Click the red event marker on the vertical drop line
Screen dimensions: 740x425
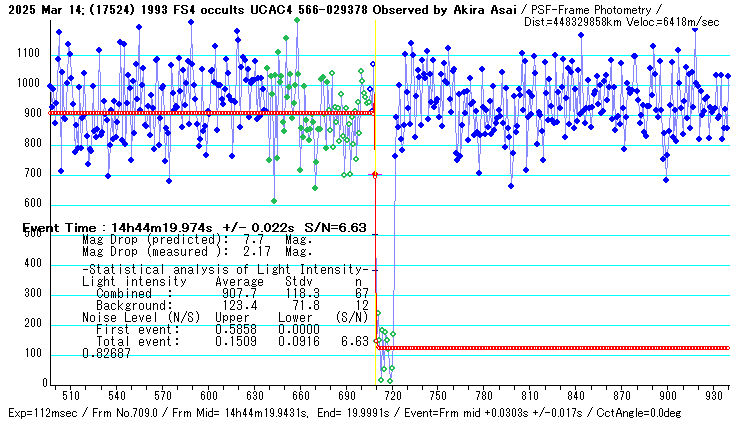(x=375, y=175)
